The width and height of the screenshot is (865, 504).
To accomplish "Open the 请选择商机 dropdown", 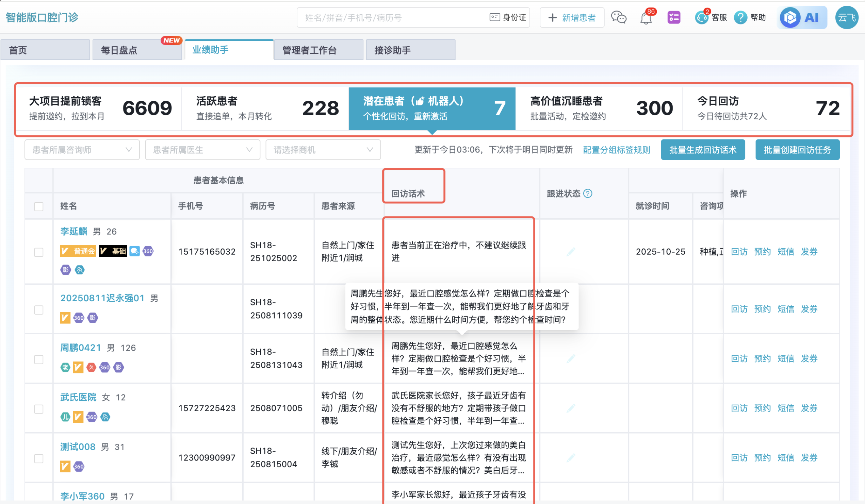I will click(323, 150).
